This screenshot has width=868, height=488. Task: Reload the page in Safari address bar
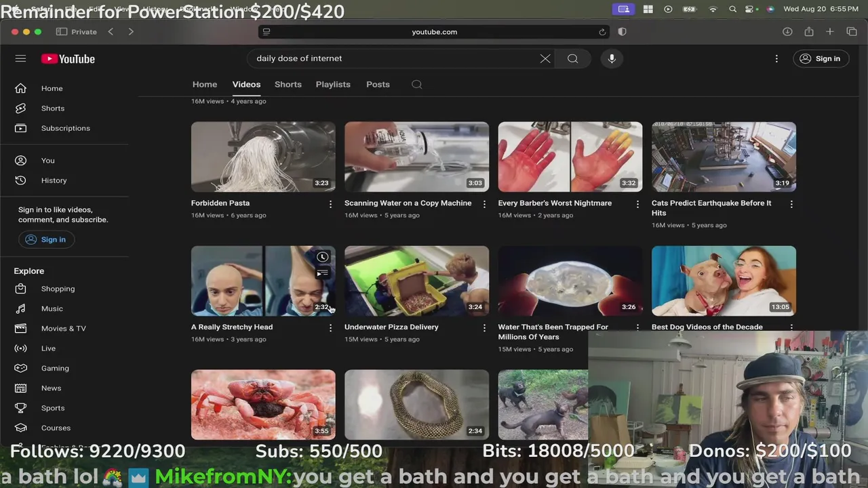[x=602, y=32]
